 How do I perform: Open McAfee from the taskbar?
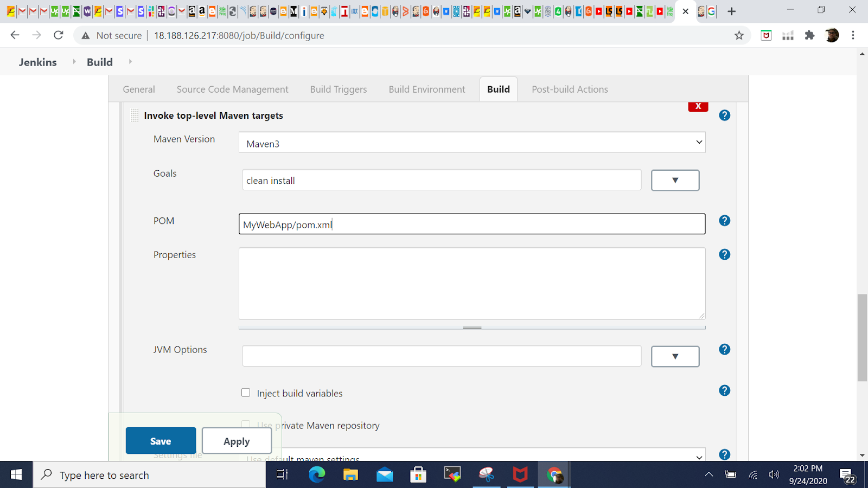pyautogui.click(x=520, y=475)
